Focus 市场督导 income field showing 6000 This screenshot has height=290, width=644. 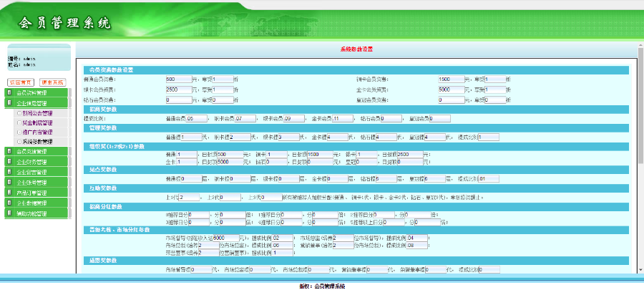click(226, 238)
